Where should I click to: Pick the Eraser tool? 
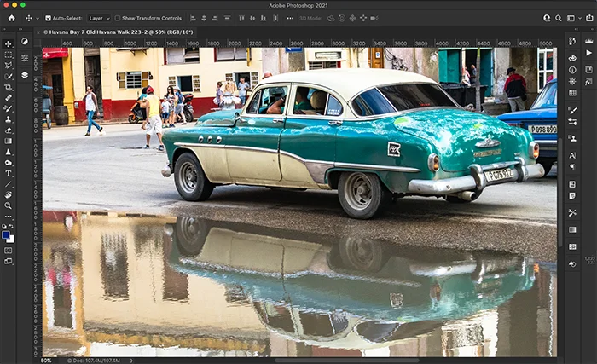9,130
